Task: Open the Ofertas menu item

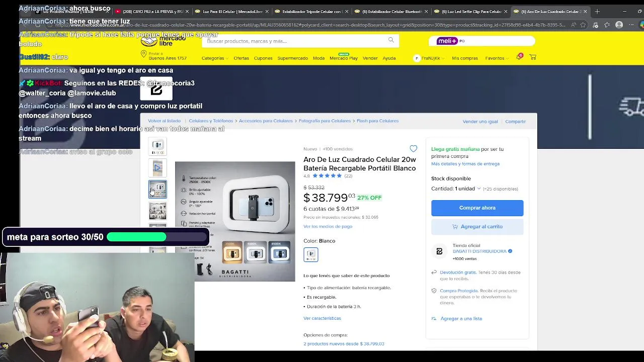Action: (241, 58)
